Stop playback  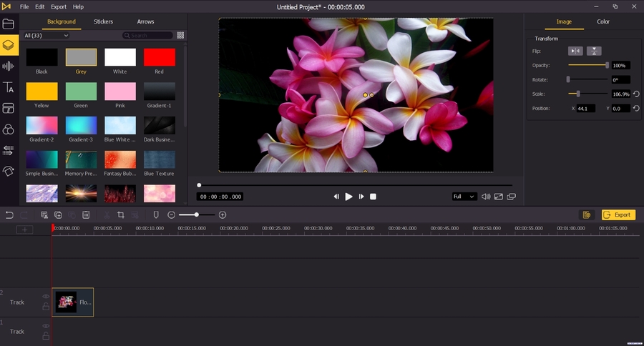(x=373, y=197)
